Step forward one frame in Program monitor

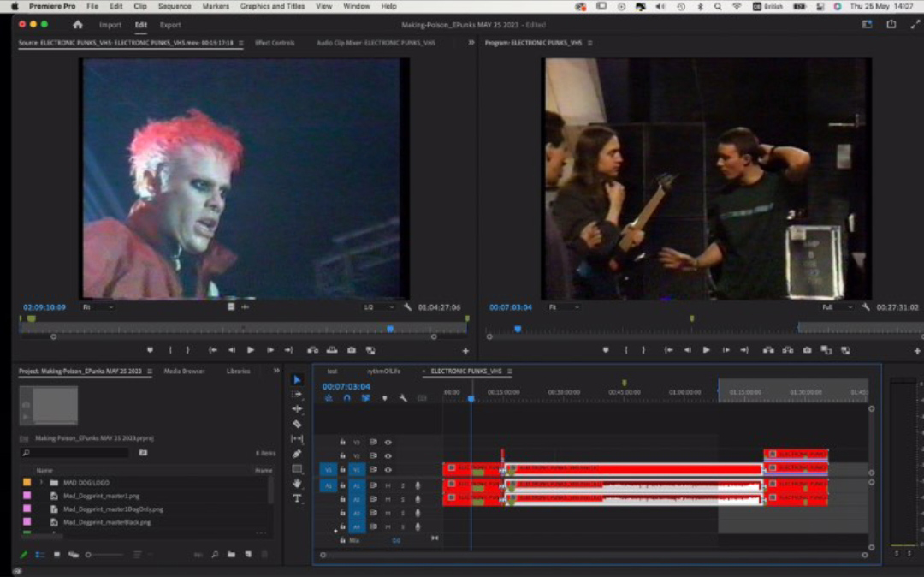point(726,350)
